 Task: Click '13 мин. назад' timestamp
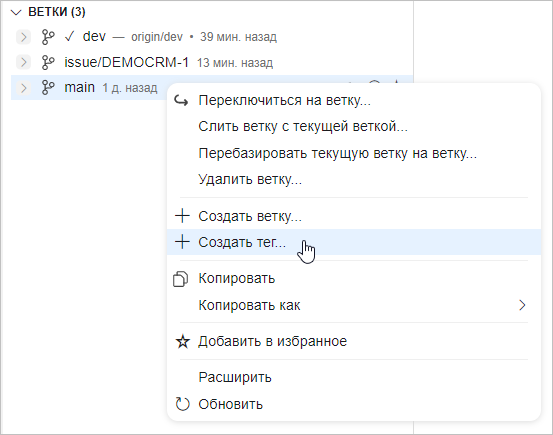tap(235, 63)
